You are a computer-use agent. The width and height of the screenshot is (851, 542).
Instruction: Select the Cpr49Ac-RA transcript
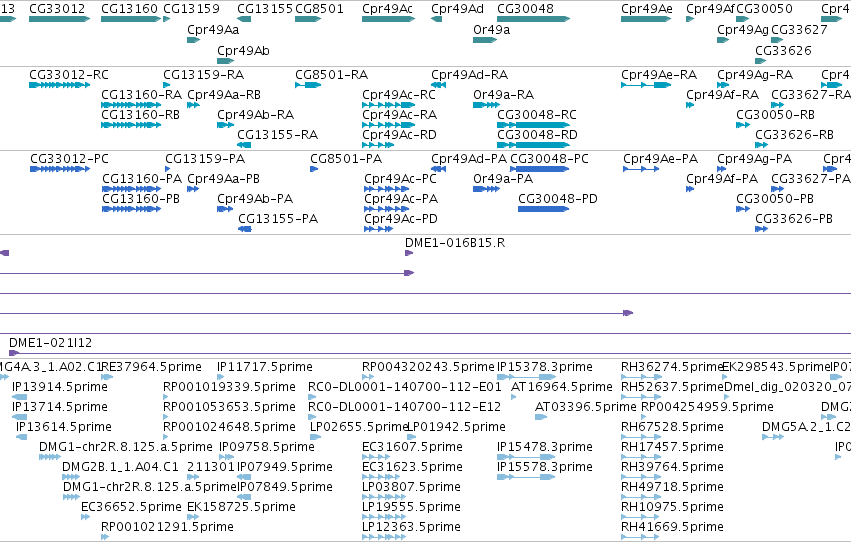pyautogui.click(x=389, y=125)
